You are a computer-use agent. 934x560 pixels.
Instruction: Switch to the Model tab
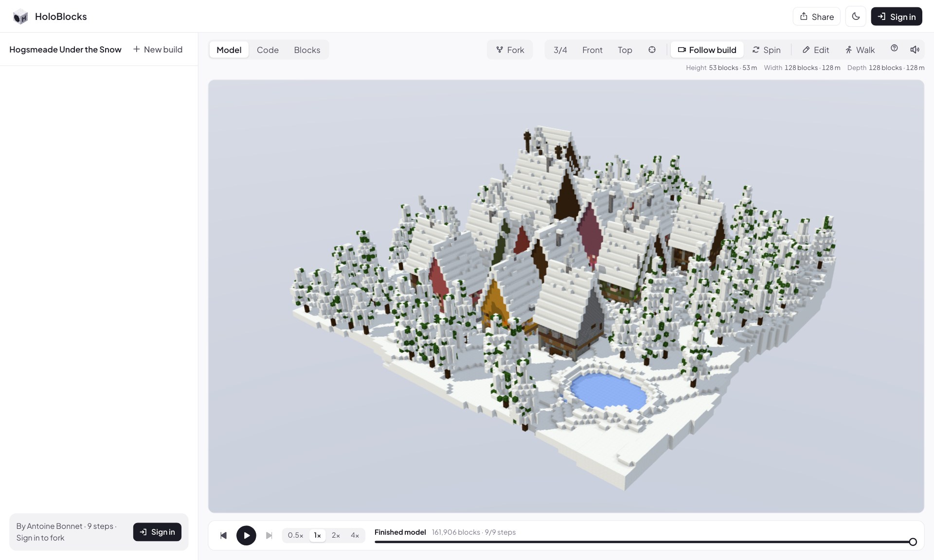tap(229, 50)
